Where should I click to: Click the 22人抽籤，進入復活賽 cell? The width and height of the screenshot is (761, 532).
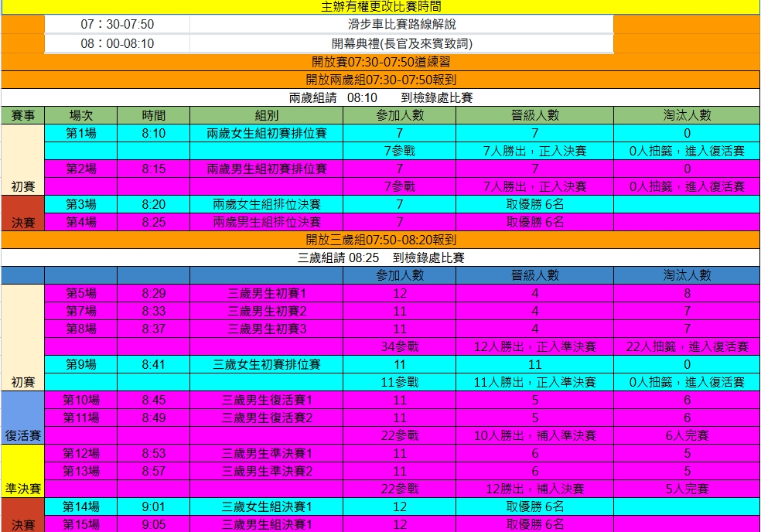click(687, 346)
